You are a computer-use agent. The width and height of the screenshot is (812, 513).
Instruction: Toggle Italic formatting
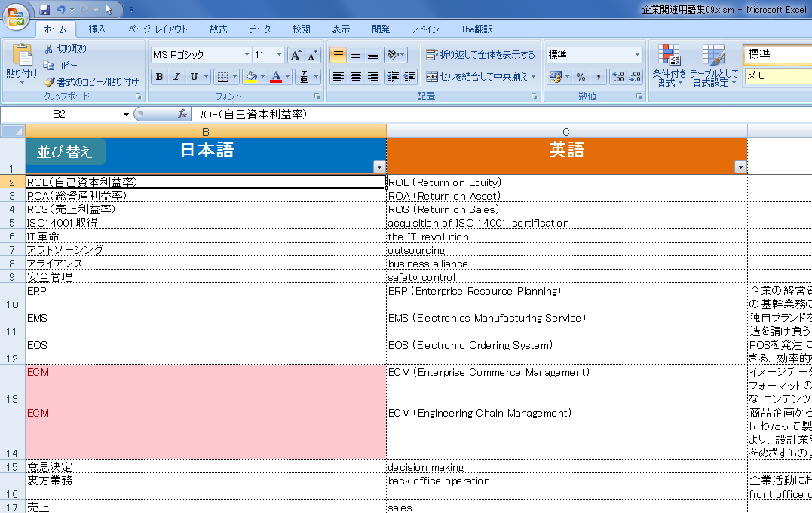point(176,77)
